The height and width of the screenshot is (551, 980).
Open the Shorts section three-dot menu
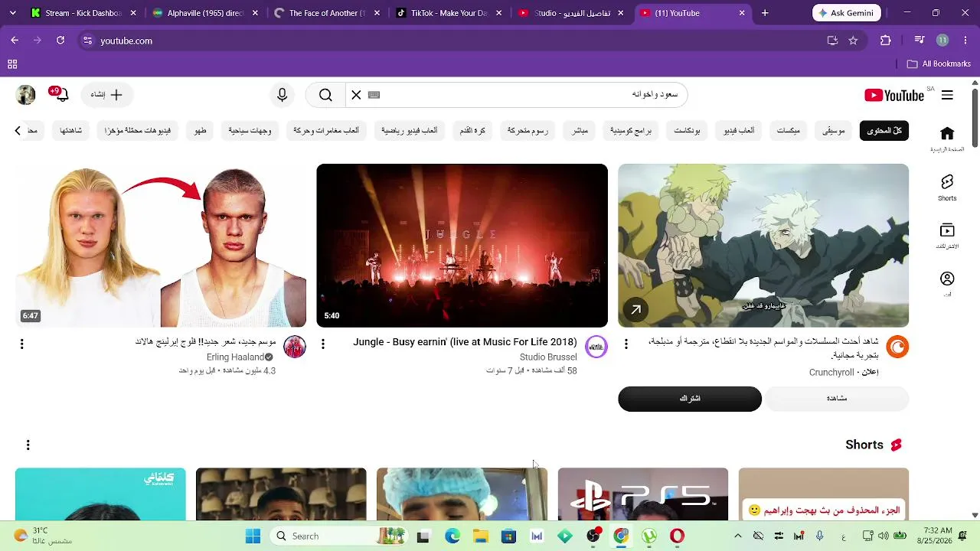click(x=28, y=445)
